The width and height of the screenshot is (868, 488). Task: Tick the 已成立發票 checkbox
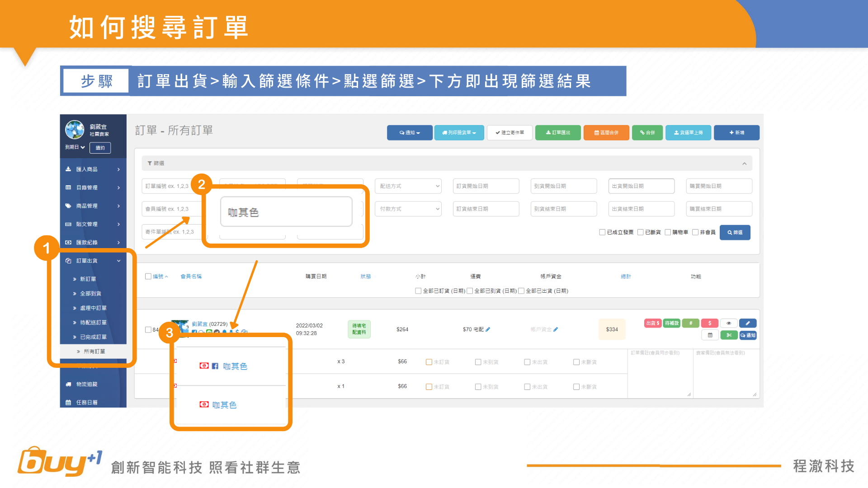[602, 232]
